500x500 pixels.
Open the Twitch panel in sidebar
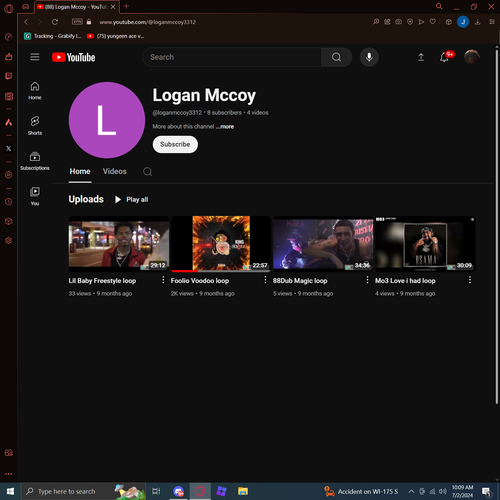[9, 76]
